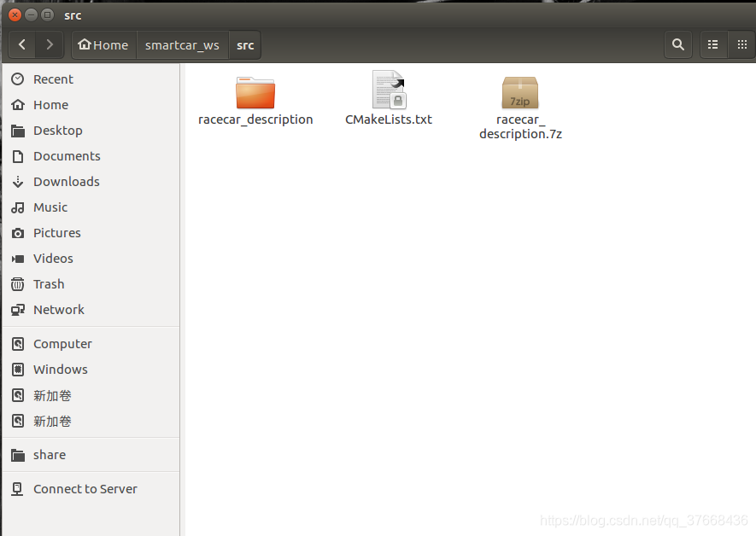Click the Computer drive icon in sidebar
Screen dimensions: 756x536
coord(18,344)
